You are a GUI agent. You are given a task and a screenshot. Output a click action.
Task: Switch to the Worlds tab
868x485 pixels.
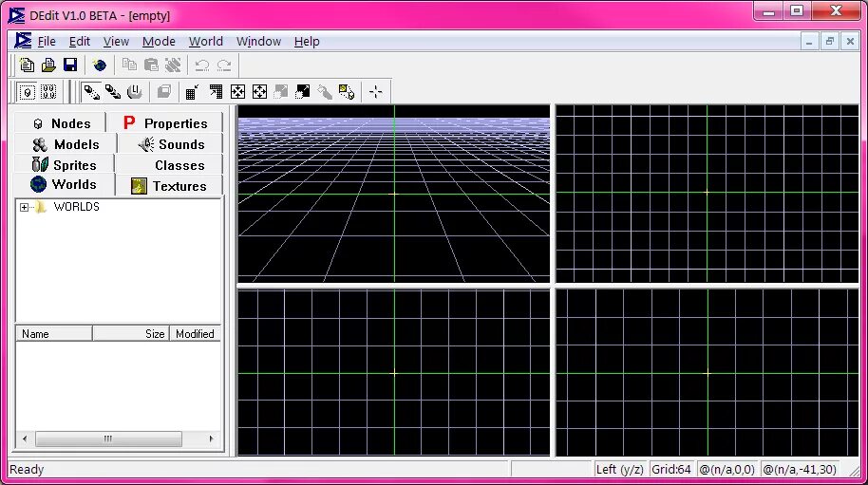tap(65, 184)
